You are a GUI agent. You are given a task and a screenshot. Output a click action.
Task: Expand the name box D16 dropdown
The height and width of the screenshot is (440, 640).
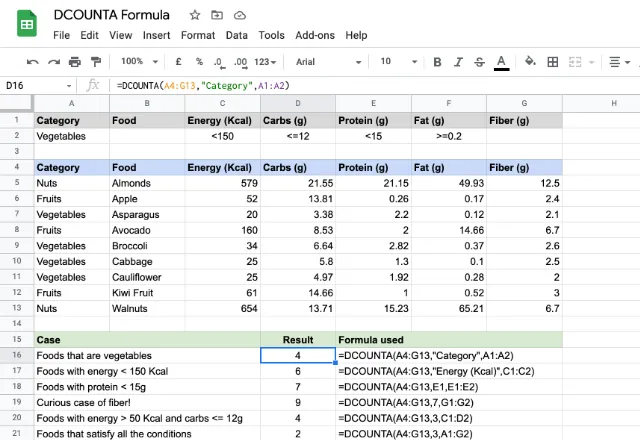[69, 86]
